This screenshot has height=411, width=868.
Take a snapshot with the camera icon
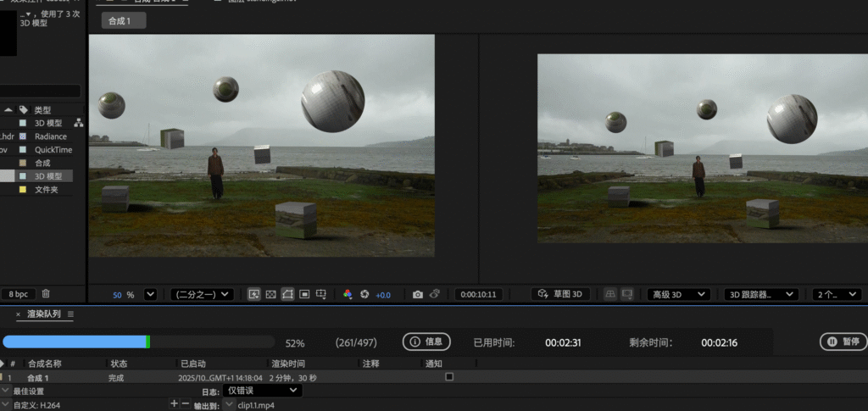tap(418, 294)
